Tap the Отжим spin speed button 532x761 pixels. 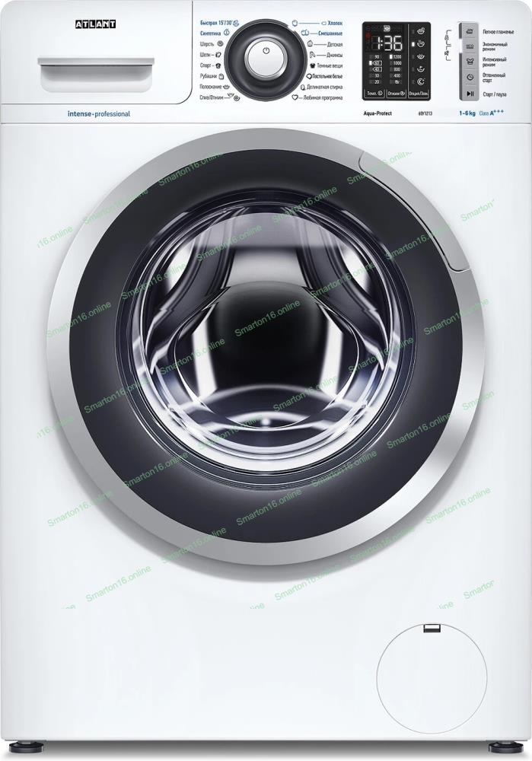[396, 93]
